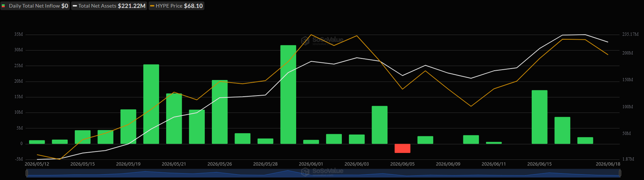Image resolution: width=644 pixels, height=180 pixels.
Task: Click the 2026/06/03 date label
Action: tap(357, 164)
